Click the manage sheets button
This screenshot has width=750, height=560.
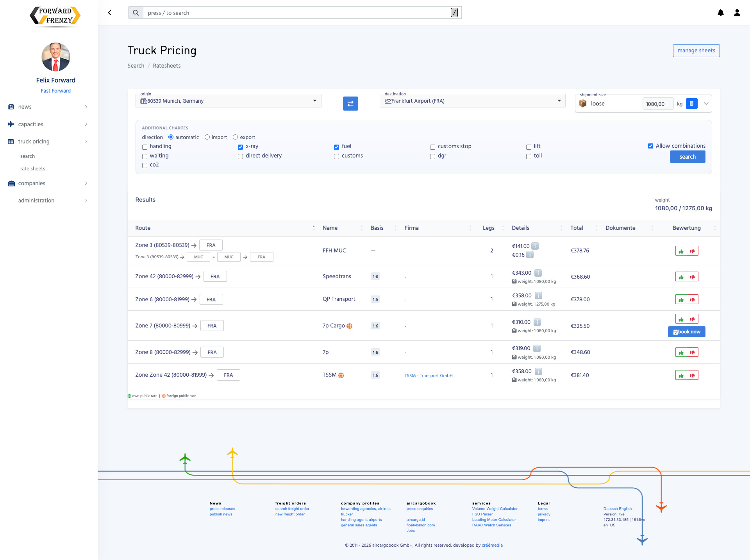(696, 50)
